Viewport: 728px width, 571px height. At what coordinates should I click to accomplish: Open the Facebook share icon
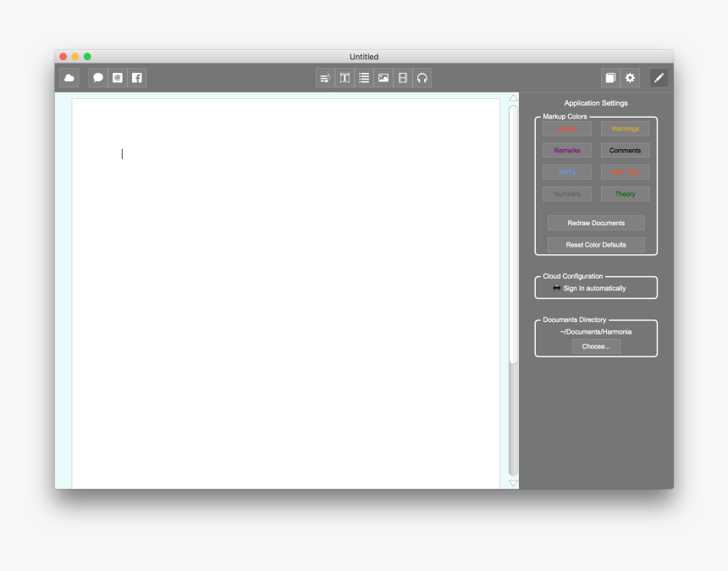[x=137, y=78]
